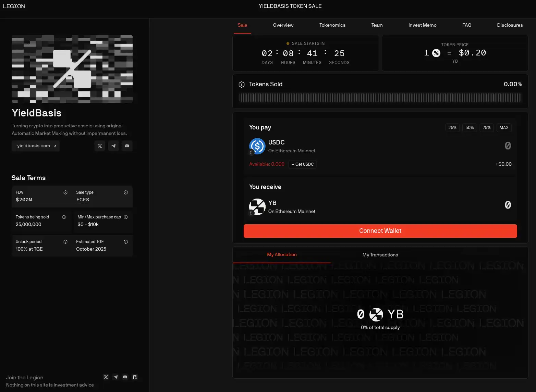
Task: Open the Invest Memo tab
Action: [x=422, y=25]
